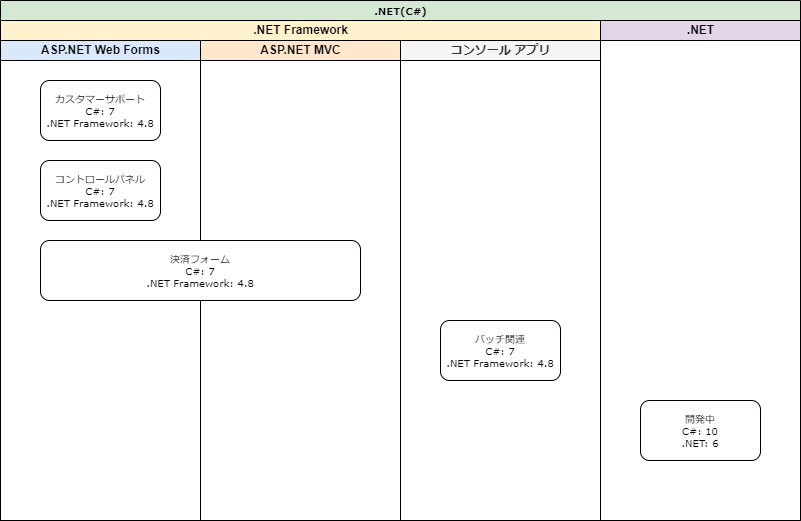Select the コンソール アプリ header

(x=500, y=50)
